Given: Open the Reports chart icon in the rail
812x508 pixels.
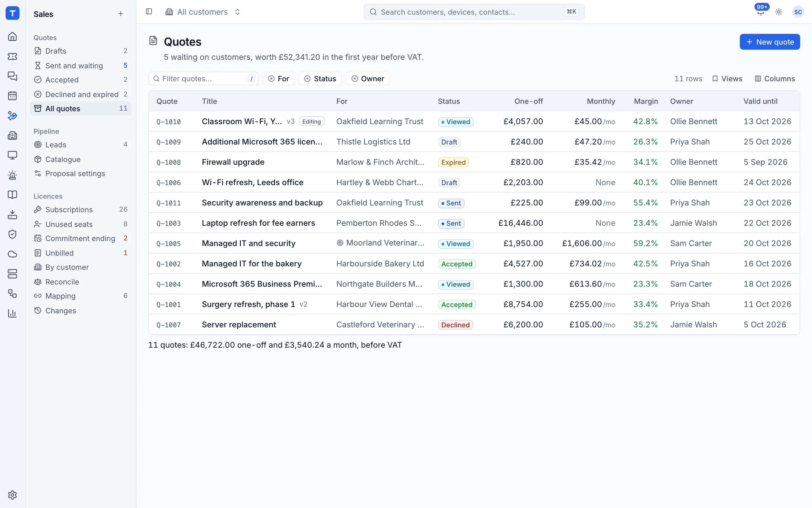Looking at the screenshot, I should coord(12,314).
